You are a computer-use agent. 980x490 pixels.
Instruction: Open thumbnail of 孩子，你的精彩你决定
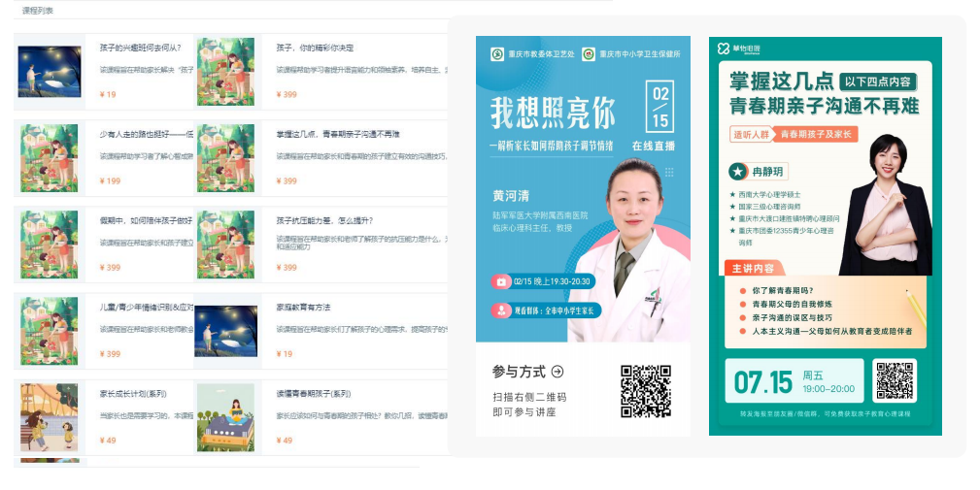pyautogui.click(x=225, y=71)
